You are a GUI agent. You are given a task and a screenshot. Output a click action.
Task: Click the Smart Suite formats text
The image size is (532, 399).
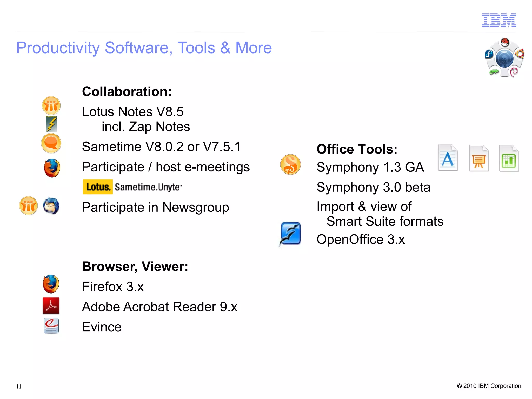pos(385,221)
